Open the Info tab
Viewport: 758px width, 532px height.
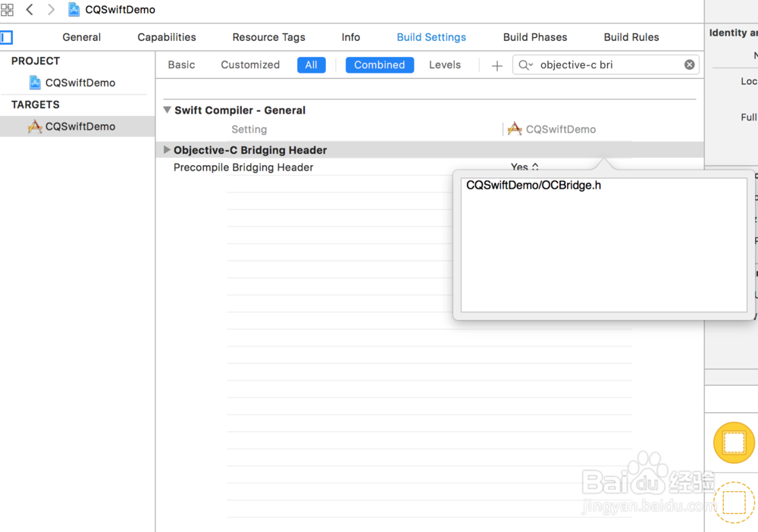(351, 37)
